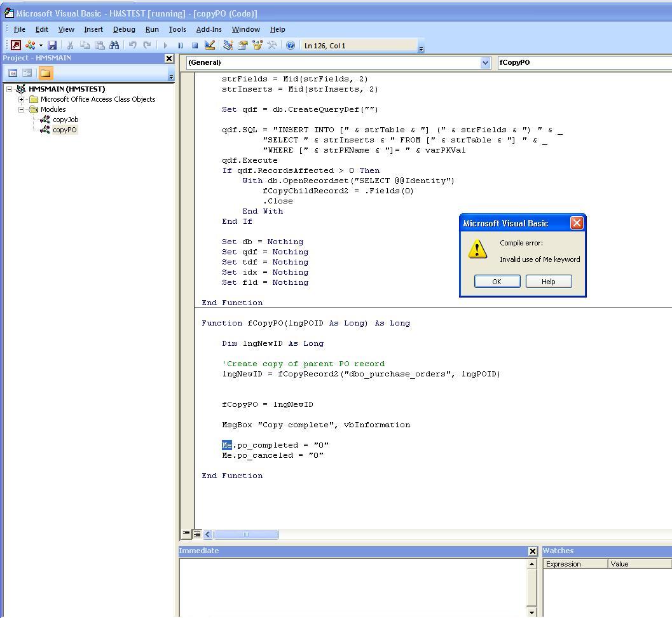Image resolution: width=672 pixels, height=618 pixels.
Task: Toggle Folders view in Project panel
Action: [45, 73]
